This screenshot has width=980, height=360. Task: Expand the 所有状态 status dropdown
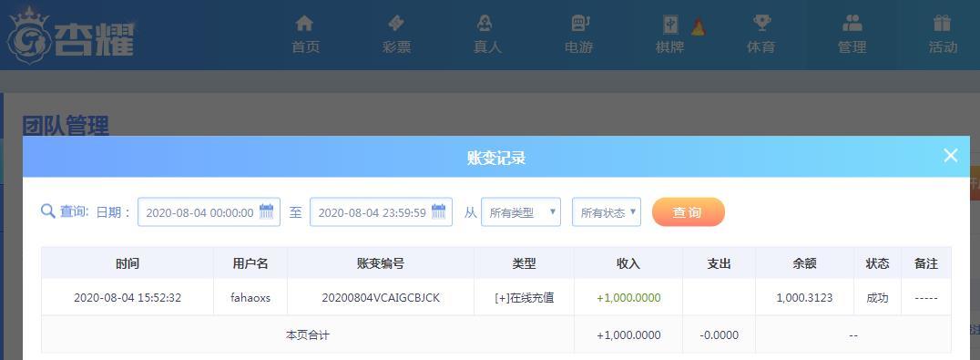coord(607,211)
